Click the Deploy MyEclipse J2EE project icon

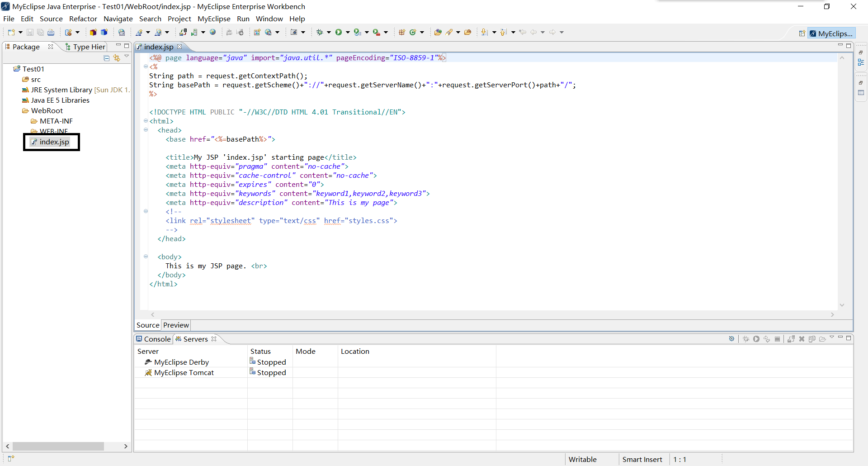(183, 32)
